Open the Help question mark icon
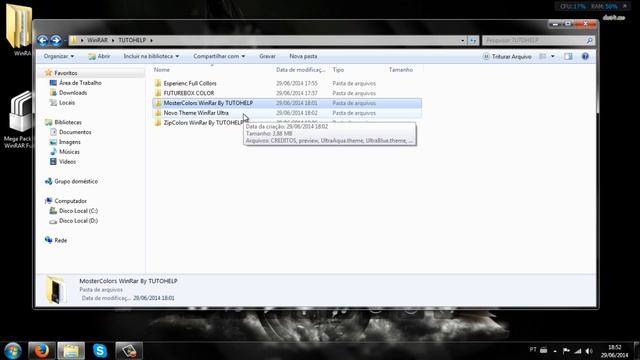 (585, 56)
